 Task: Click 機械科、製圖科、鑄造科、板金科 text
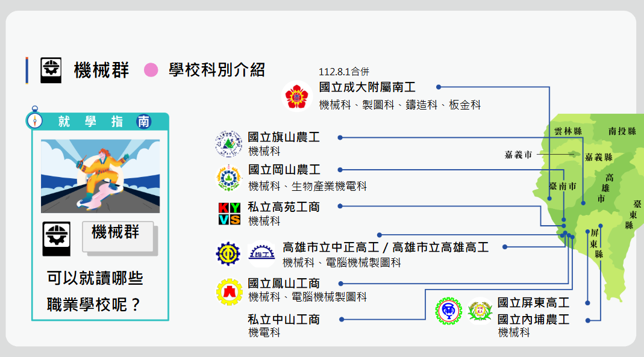point(399,105)
